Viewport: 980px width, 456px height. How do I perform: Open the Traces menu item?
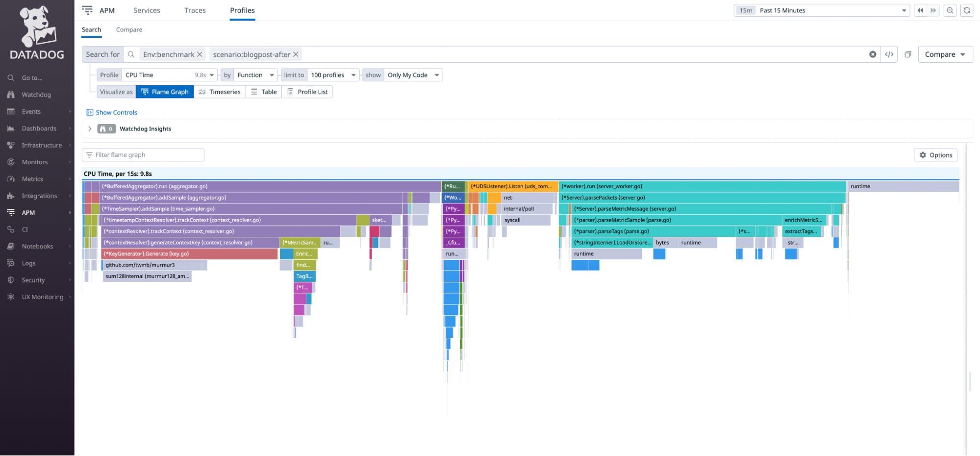point(195,10)
